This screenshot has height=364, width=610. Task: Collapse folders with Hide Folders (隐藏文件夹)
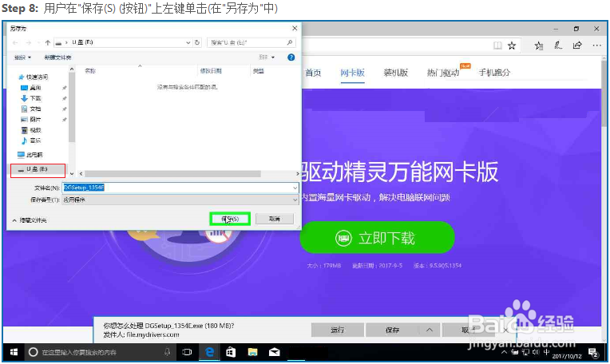tap(30, 220)
